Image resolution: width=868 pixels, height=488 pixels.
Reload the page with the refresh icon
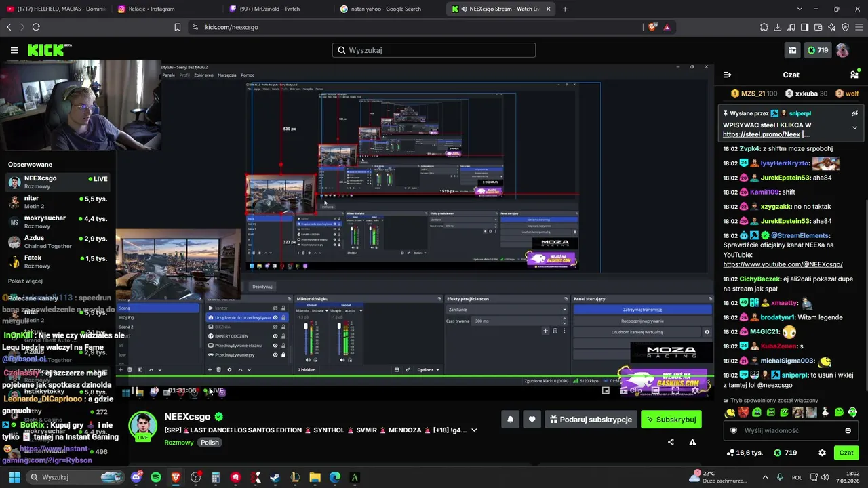tap(36, 27)
